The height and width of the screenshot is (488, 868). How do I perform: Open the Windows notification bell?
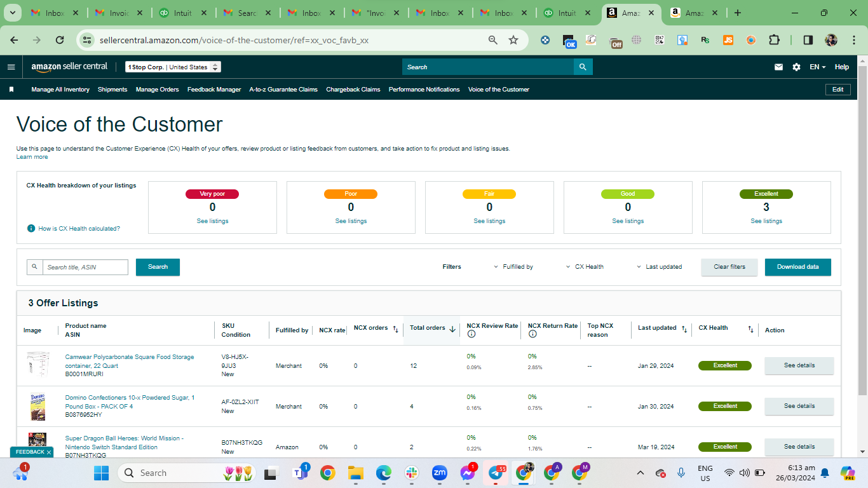pos(825,473)
